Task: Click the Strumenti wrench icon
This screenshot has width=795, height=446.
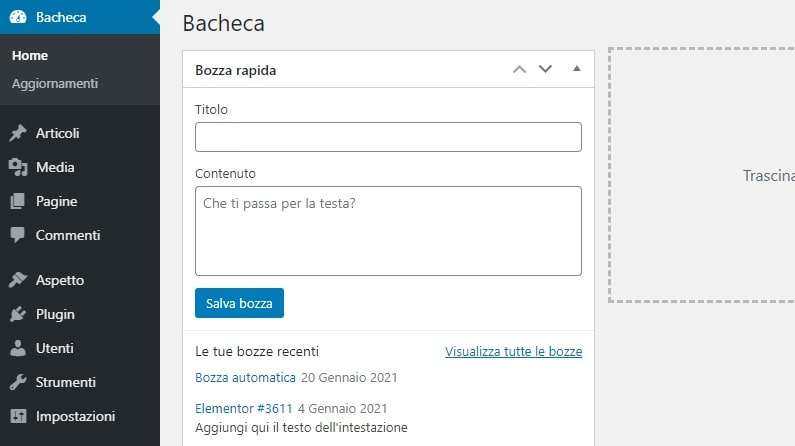Action: pos(17,382)
